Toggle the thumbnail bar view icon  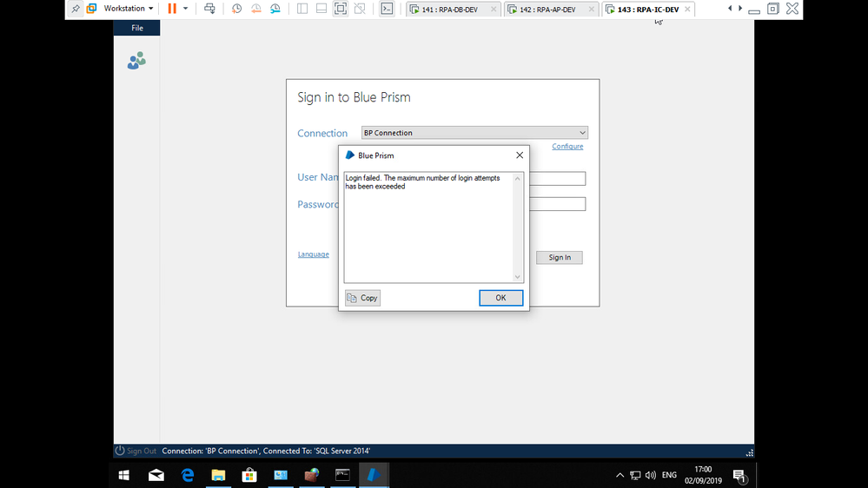[x=321, y=9]
